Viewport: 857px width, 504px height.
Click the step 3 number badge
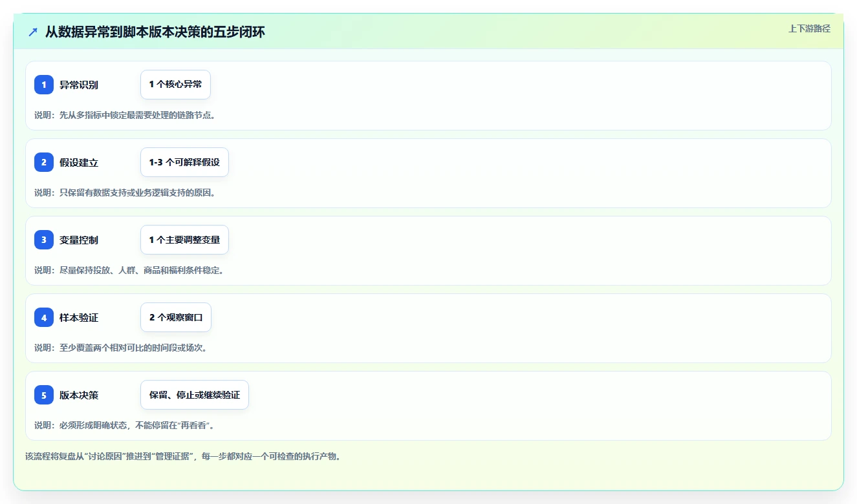(x=44, y=240)
